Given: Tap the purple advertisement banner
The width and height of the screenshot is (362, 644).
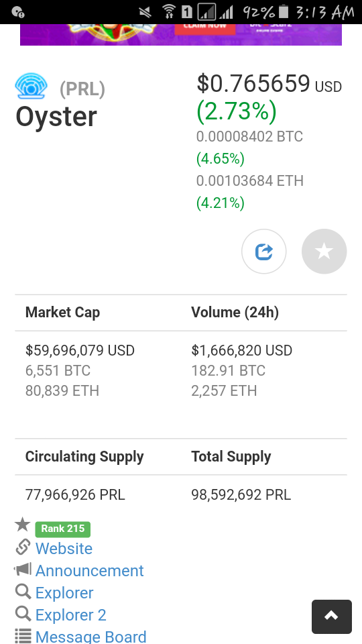Looking at the screenshot, I should tap(181, 34).
